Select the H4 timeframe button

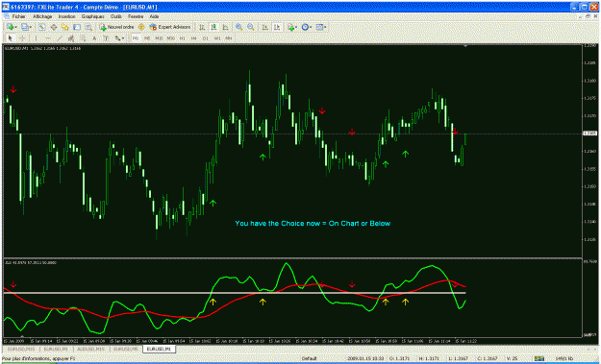[x=194, y=38]
